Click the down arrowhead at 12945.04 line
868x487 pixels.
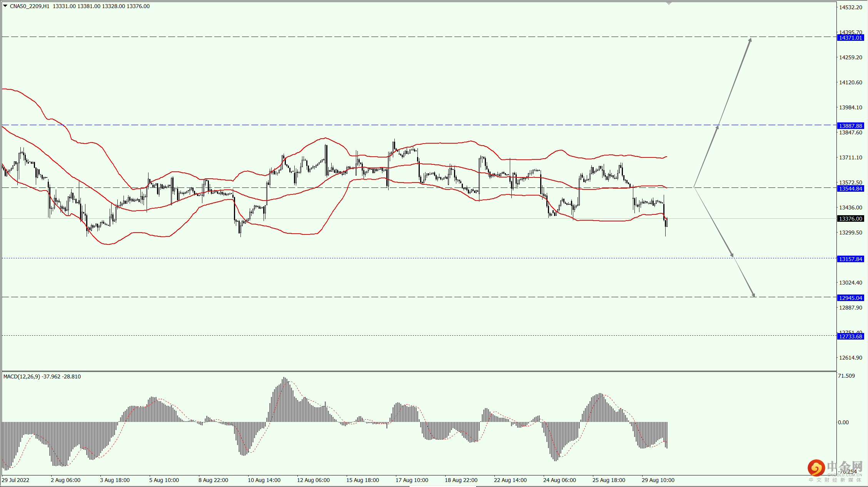[x=753, y=295]
